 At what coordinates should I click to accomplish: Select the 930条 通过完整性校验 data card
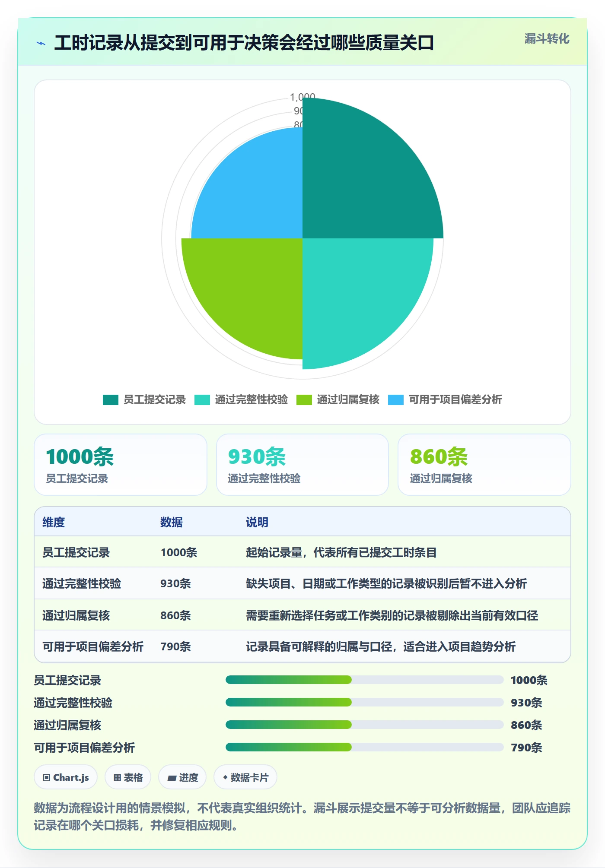[x=302, y=465]
